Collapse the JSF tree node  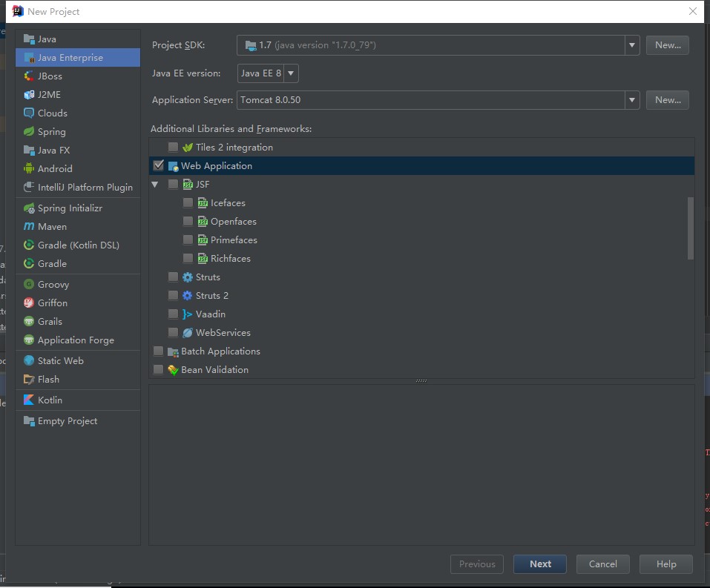[156, 185]
